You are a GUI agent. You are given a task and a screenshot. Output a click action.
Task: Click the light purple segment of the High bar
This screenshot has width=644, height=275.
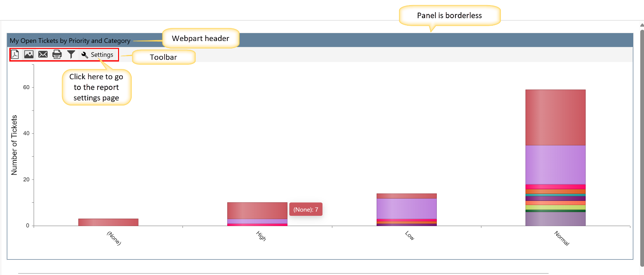click(257, 221)
